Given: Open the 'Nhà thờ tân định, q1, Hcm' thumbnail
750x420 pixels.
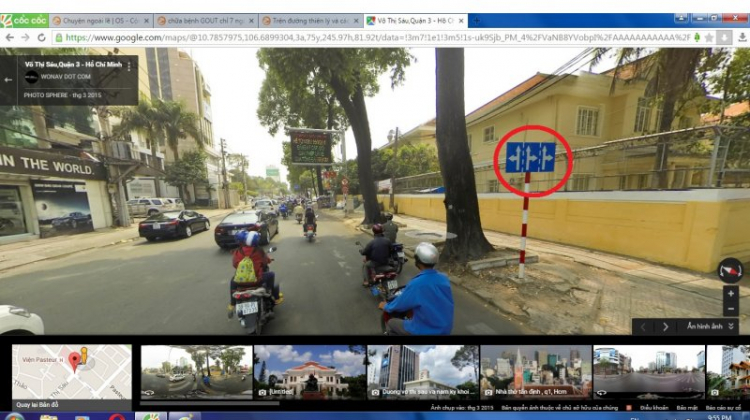Looking at the screenshot, I should 536,372.
